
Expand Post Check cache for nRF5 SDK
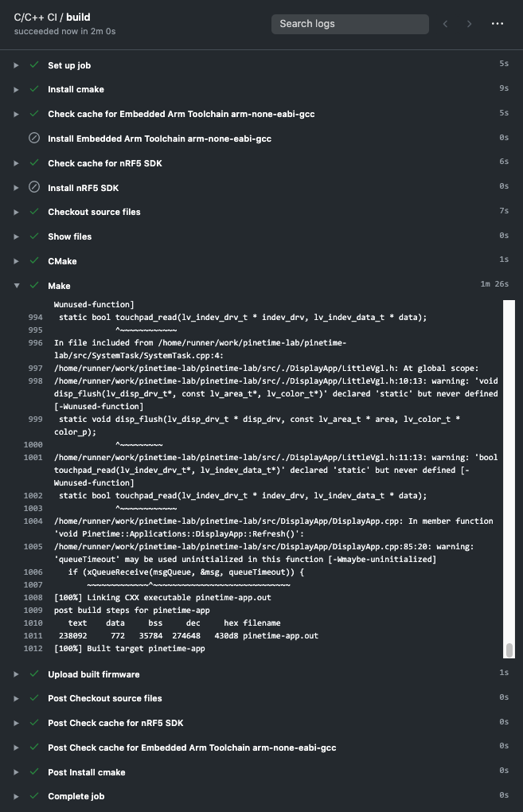(x=16, y=723)
